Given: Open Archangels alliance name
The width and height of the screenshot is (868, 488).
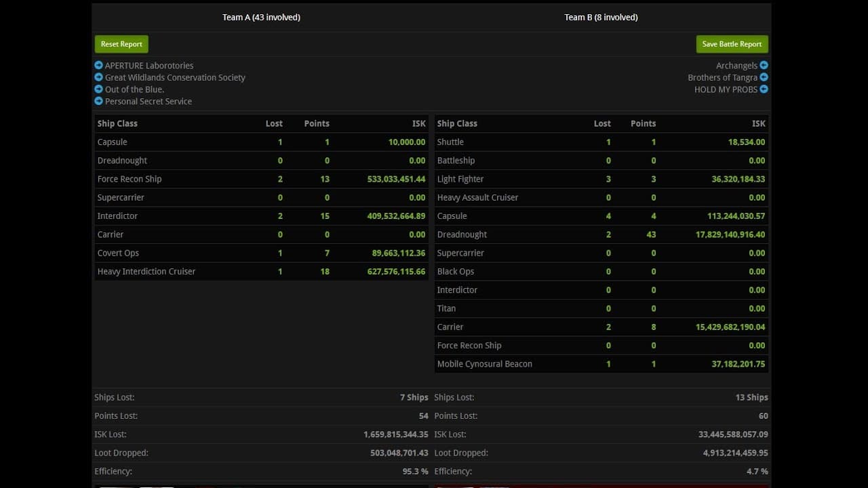Looking at the screenshot, I should click(736, 66).
